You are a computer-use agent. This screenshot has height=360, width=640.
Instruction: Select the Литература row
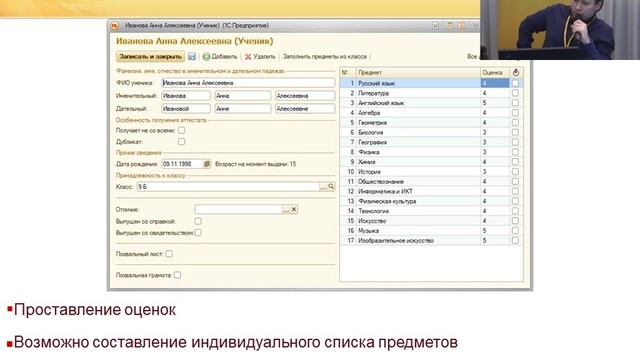coord(431,93)
